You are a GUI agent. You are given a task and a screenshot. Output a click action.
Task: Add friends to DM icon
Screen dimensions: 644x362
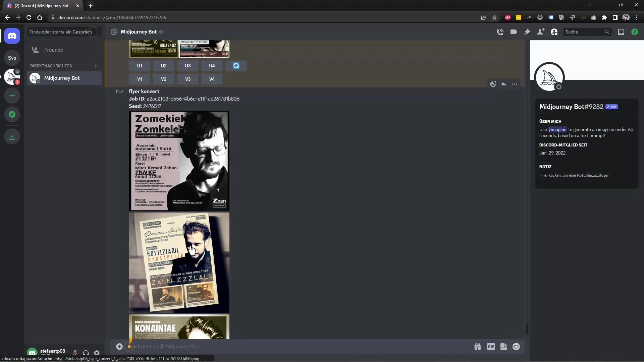[x=541, y=32]
